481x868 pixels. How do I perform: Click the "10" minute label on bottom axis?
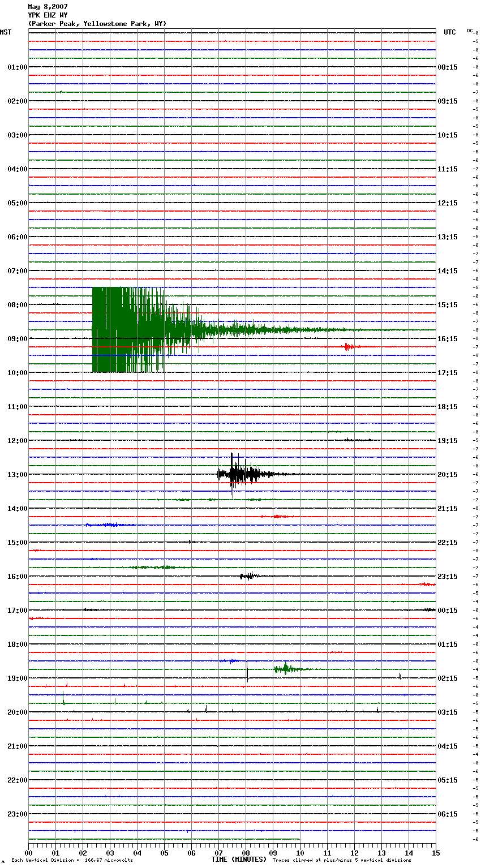pos(300,853)
